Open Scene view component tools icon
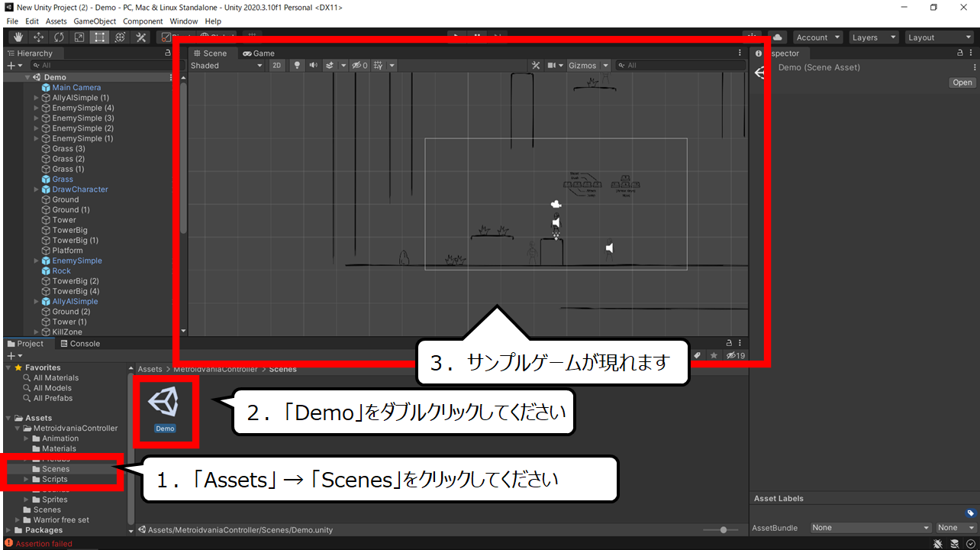 click(535, 66)
